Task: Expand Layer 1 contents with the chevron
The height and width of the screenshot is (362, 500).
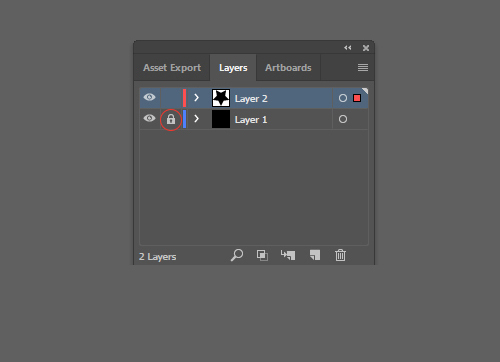Action: [196, 119]
